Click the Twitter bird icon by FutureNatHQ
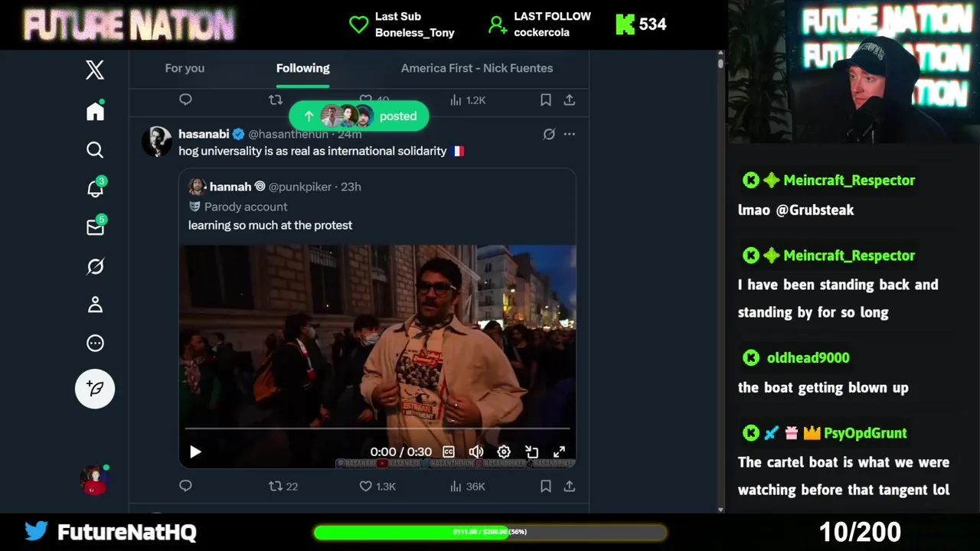The height and width of the screenshot is (551, 980). [x=36, y=530]
